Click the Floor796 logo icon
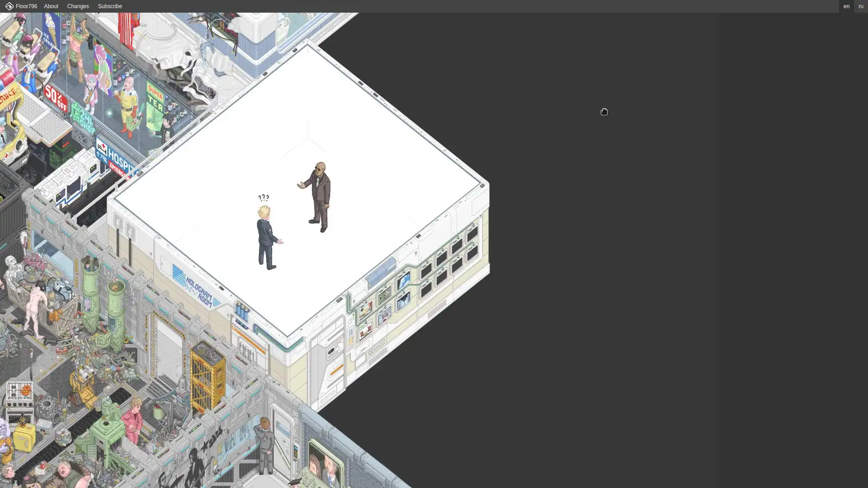Viewport: 868px width, 488px height. tap(9, 6)
